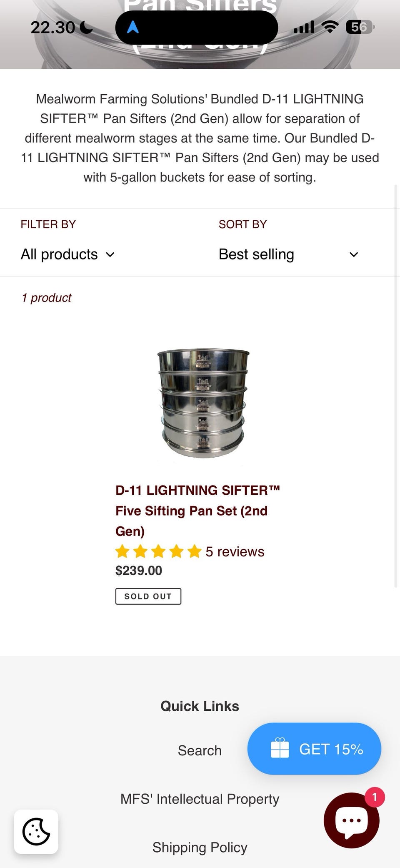Screen dimensions: 400x868
Task: Open the Search quick link
Action: (200, 750)
